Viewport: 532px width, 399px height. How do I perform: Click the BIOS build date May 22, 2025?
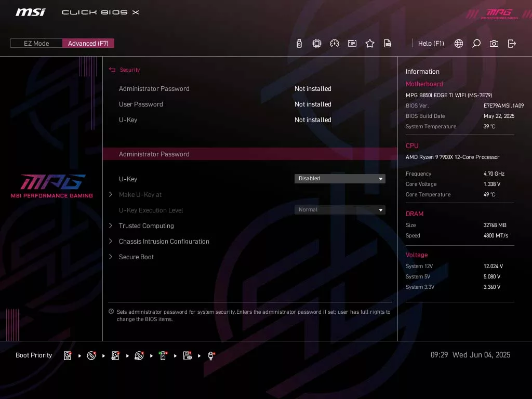click(499, 116)
